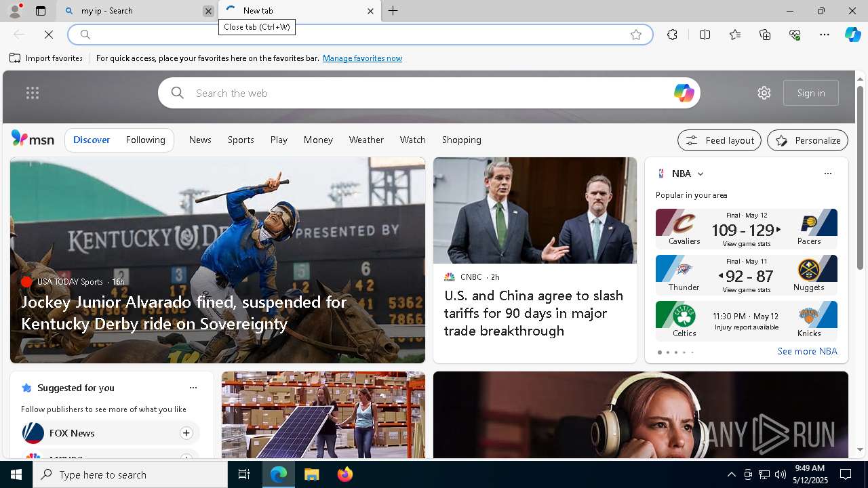This screenshot has height=488, width=868.
Task: Open Feed layout options
Action: (x=719, y=140)
